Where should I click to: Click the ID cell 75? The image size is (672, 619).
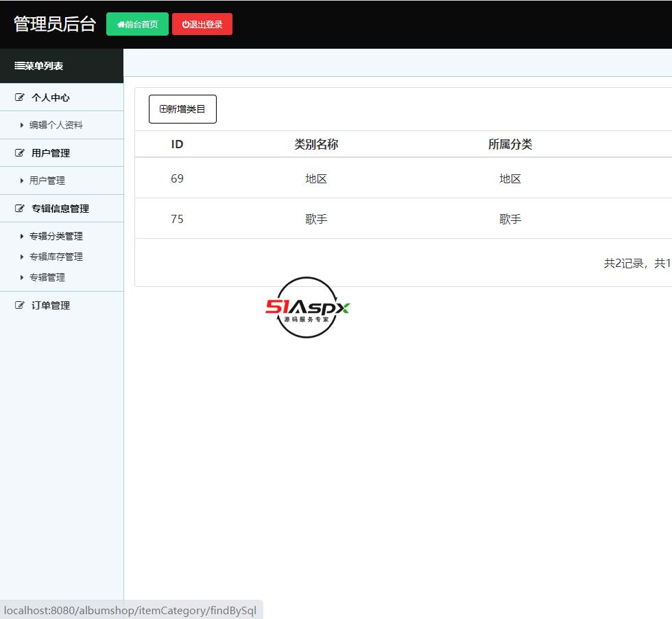pyautogui.click(x=177, y=219)
